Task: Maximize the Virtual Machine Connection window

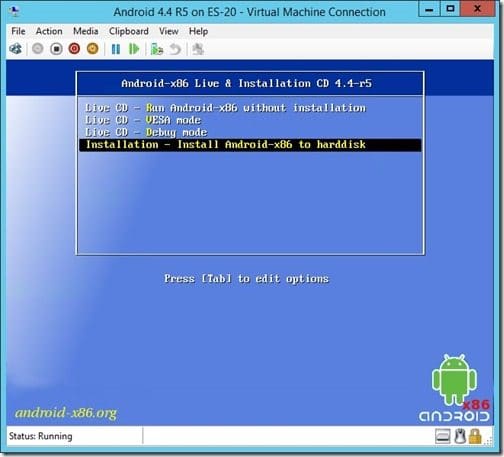Action: pyautogui.click(x=450, y=9)
